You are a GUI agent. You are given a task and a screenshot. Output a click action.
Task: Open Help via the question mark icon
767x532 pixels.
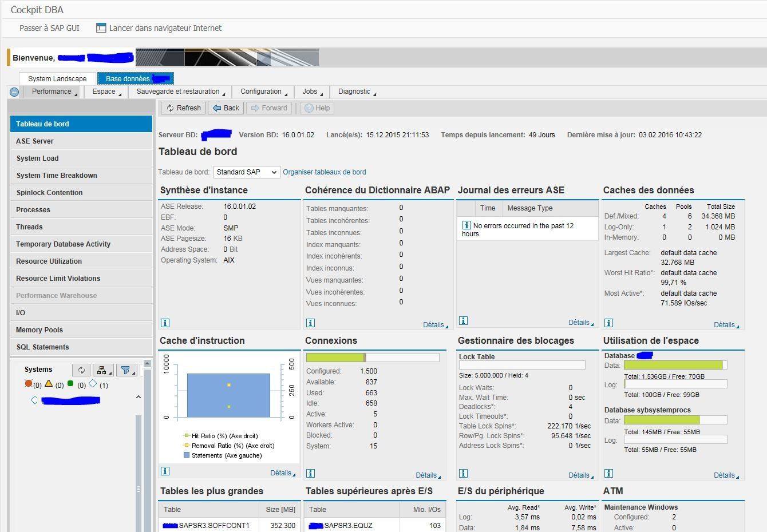coord(317,108)
